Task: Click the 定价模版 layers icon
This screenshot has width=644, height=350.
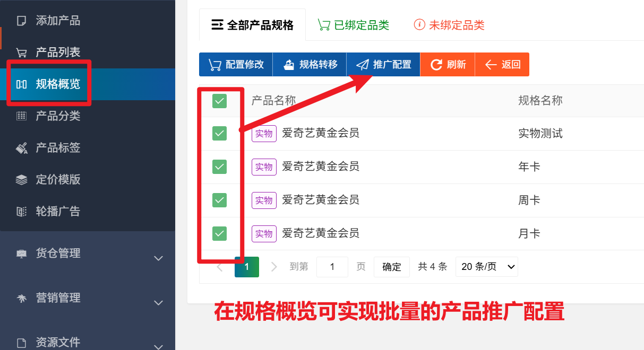Action: [21, 180]
